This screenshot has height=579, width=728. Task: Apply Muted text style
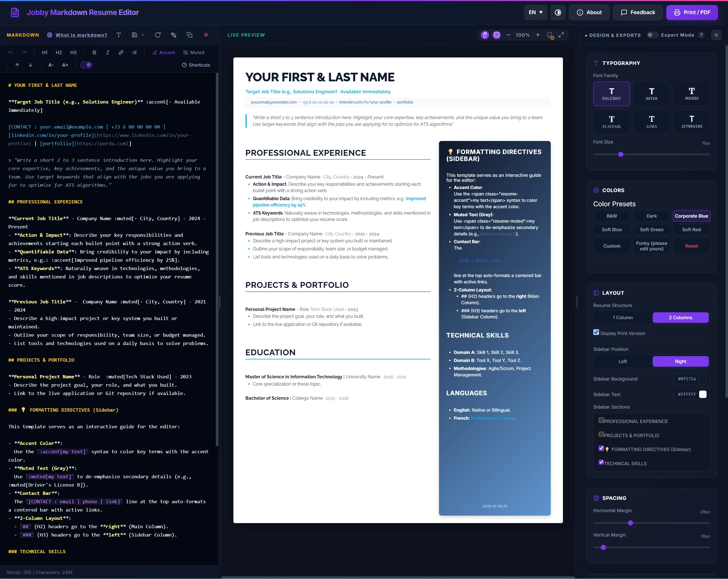point(194,53)
